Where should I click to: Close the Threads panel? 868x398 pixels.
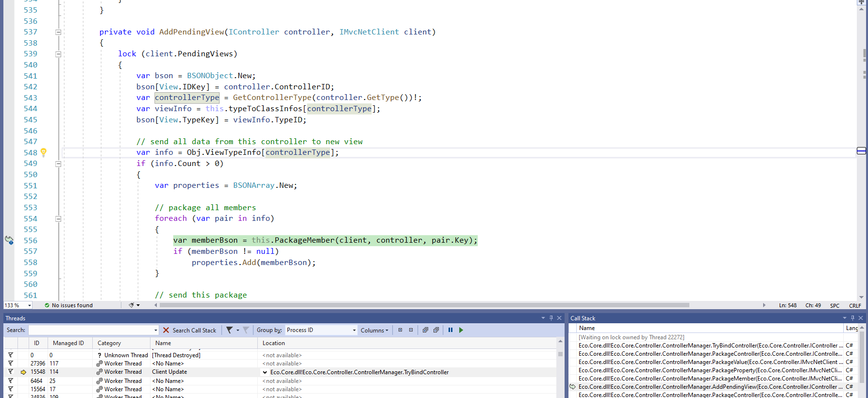point(559,318)
